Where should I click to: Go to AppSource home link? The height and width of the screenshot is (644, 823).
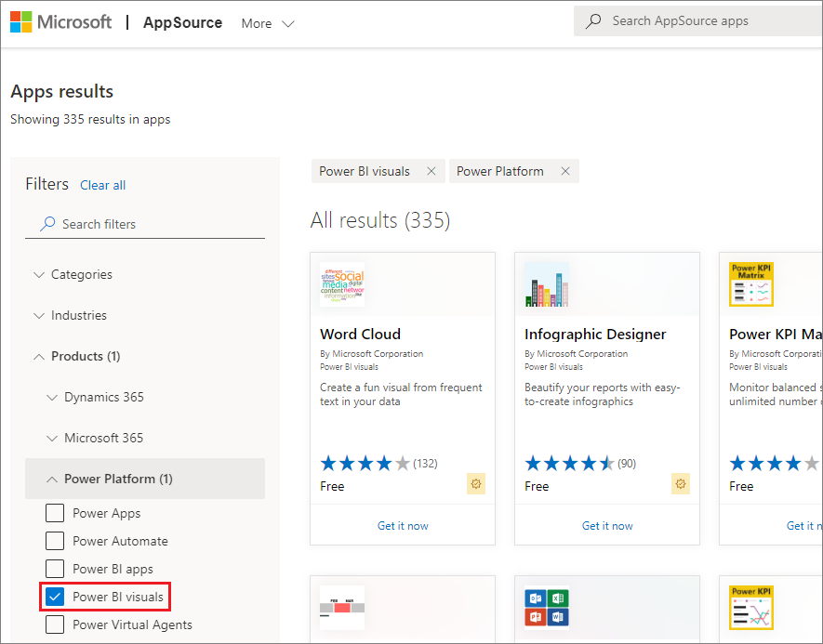(x=182, y=22)
